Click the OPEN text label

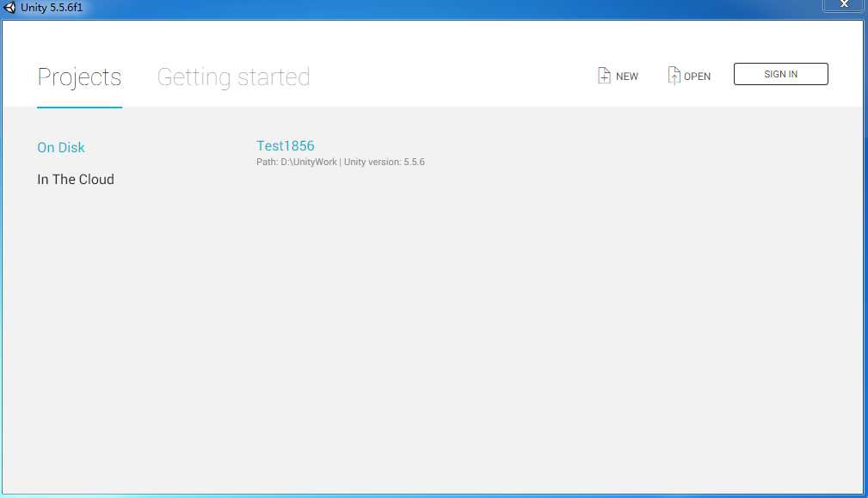[x=697, y=77]
